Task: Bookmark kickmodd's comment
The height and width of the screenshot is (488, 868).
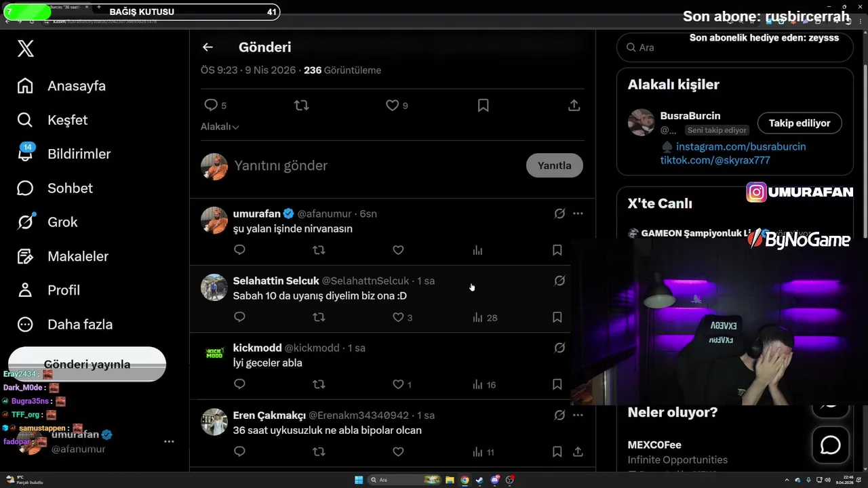Action: pyautogui.click(x=557, y=384)
